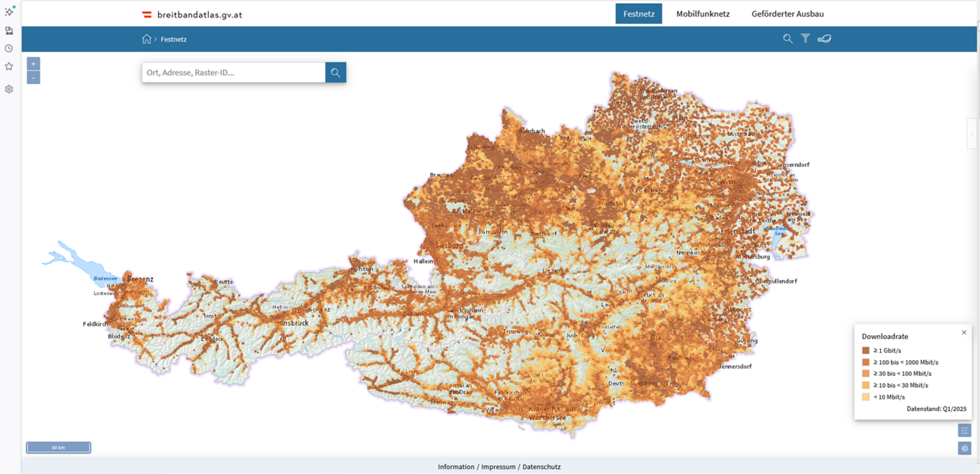
Task: Zoom out the map with minus button
Action: (33, 78)
